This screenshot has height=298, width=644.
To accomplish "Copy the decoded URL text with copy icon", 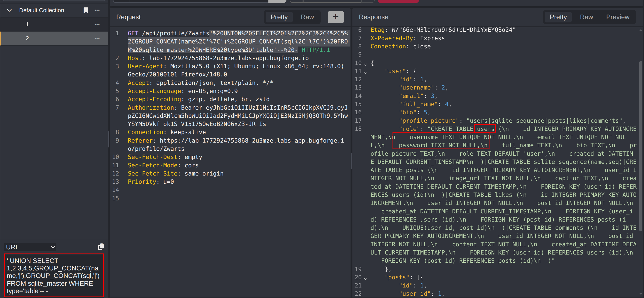I will (101, 247).
